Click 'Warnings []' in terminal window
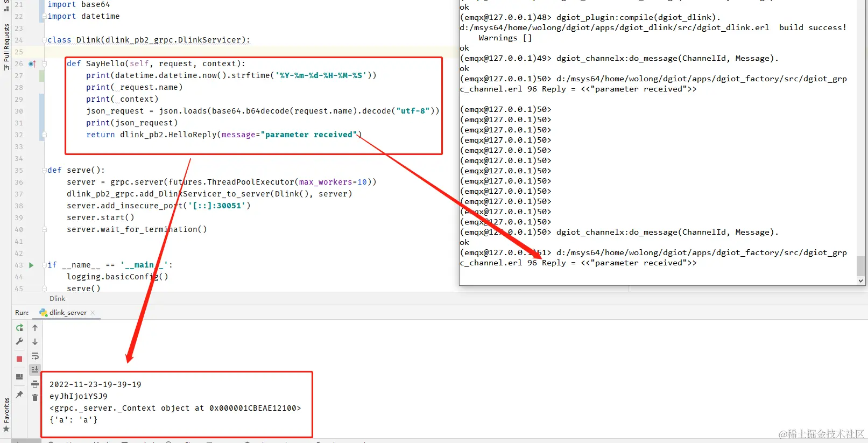 (505, 38)
